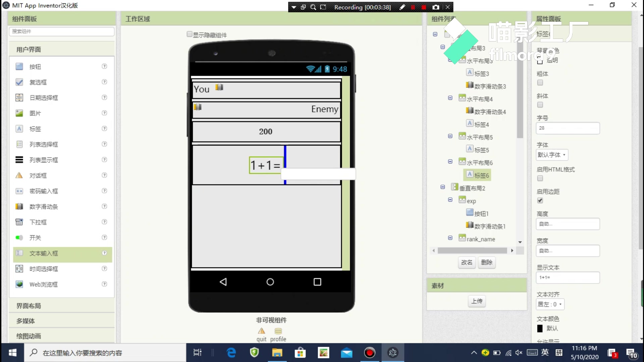Click the 数字滑动条 (Slider) component icon
Viewport: 644px width, 362px height.
[x=20, y=206]
